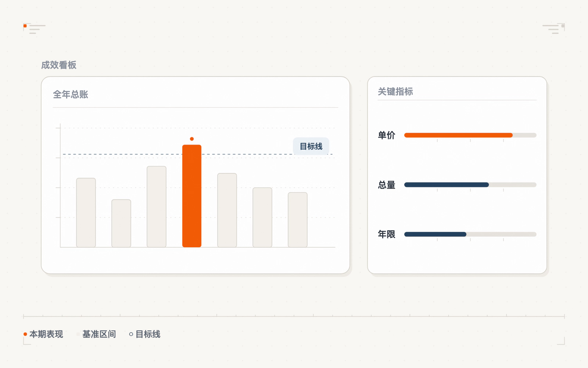Click the 基准区间 legend entry
The width and height of the screenshot is (588, 368).
pos(96,334)
